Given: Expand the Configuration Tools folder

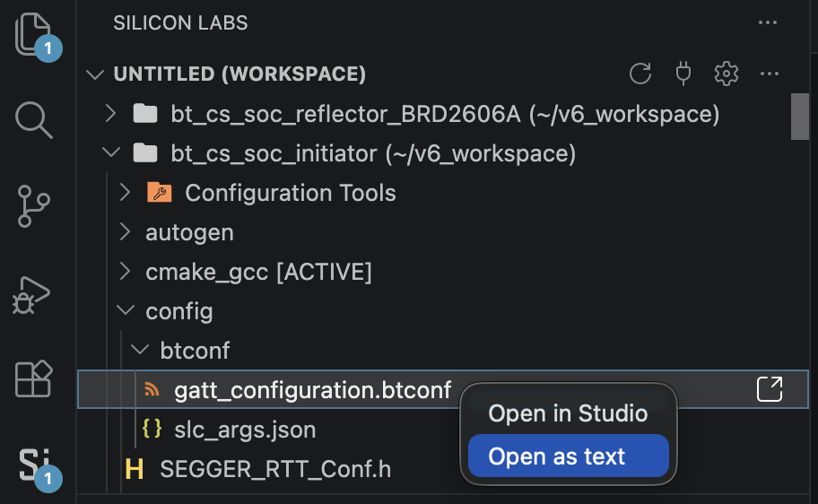Looking at the screenshot, I should pos(124,193).
